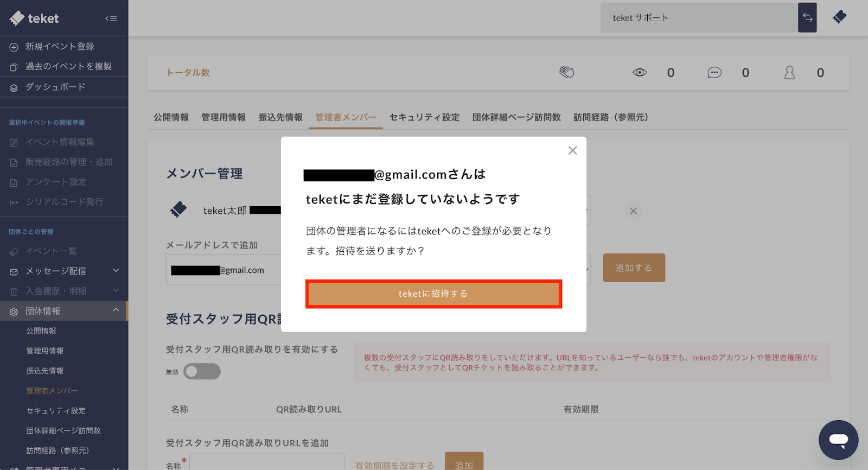This screenshot has width=868, height=470.
Task: Collapse the 団体情報 submenu chevron
Action: (x=116, y=310)
